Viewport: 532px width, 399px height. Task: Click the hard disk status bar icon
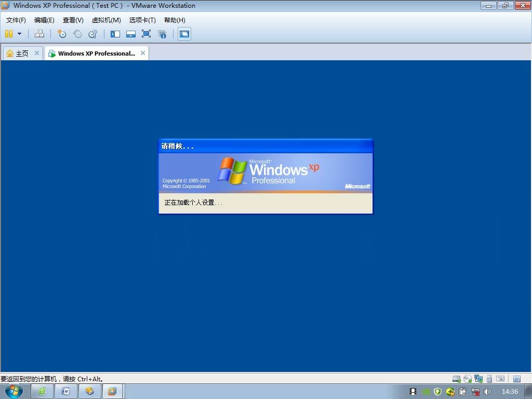point(457,379)
